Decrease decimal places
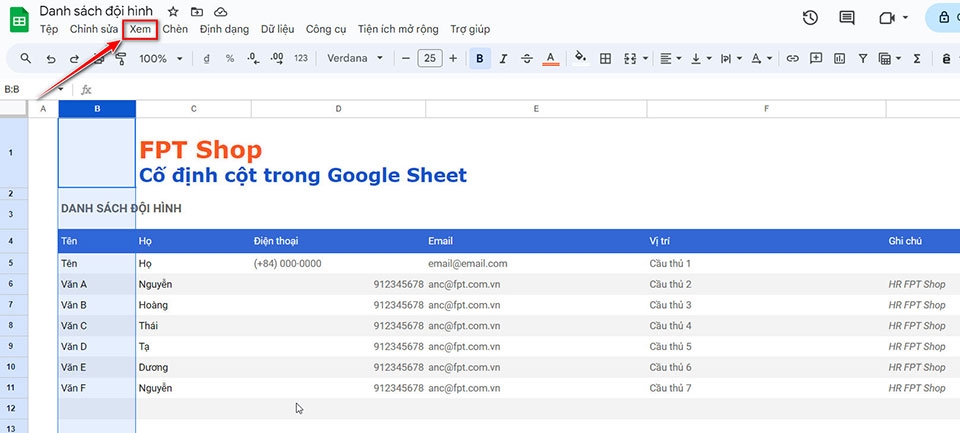This screenshot has width=960, height=433. [253, 59]
